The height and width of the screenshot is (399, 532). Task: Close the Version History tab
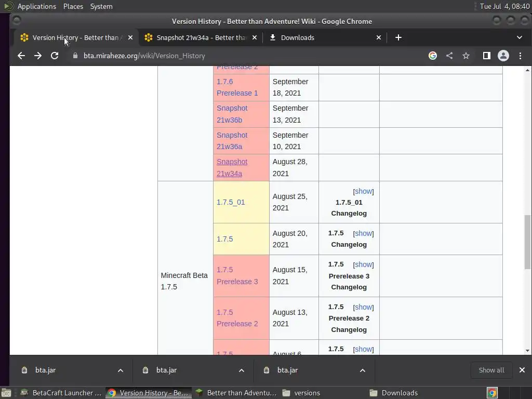[130, 37]
